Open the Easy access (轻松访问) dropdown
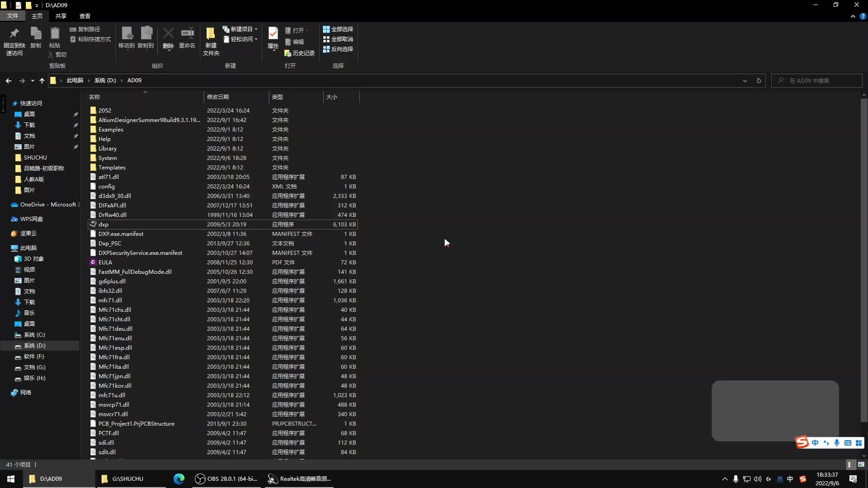The height and width of the screenshot is (488, 868). 240,39
